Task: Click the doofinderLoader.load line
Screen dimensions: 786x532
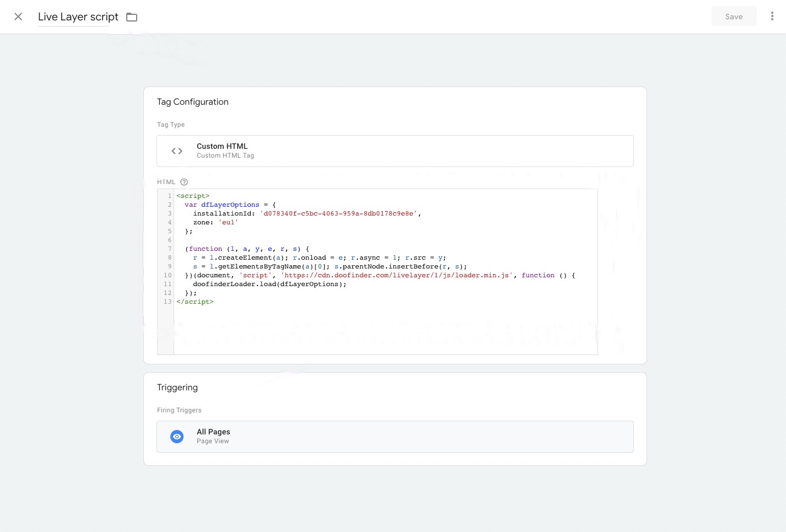Action: click(x=270, y=284)
